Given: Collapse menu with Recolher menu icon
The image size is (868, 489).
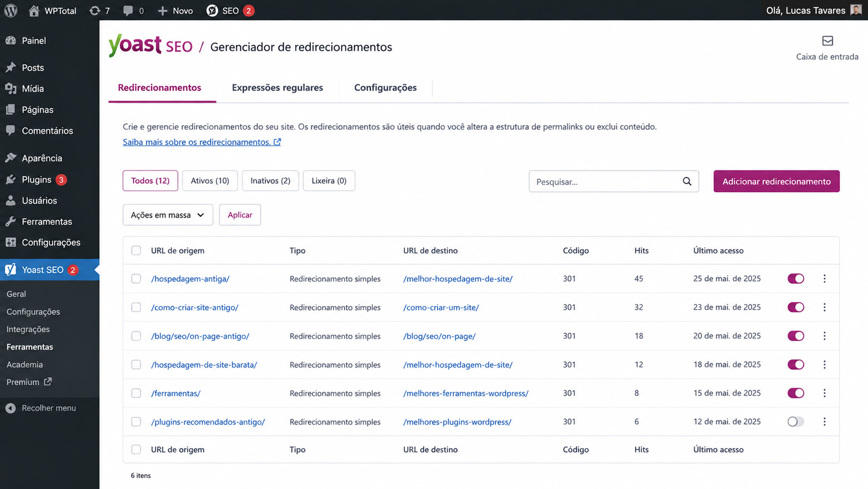Looking at the screenshot, I should click(10, 408).
